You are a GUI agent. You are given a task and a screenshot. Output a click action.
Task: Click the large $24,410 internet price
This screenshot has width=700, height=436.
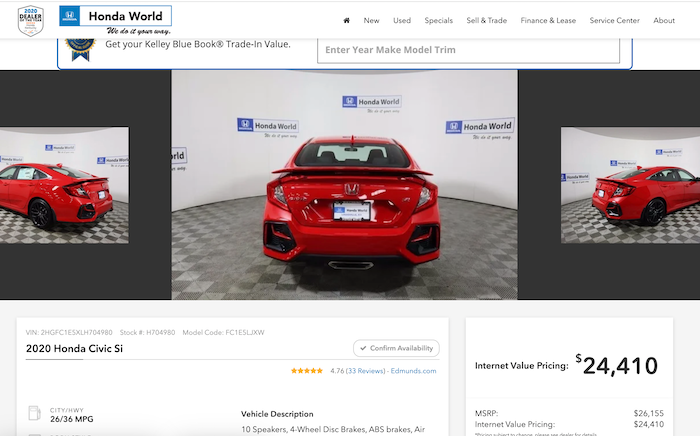[617, 365]
